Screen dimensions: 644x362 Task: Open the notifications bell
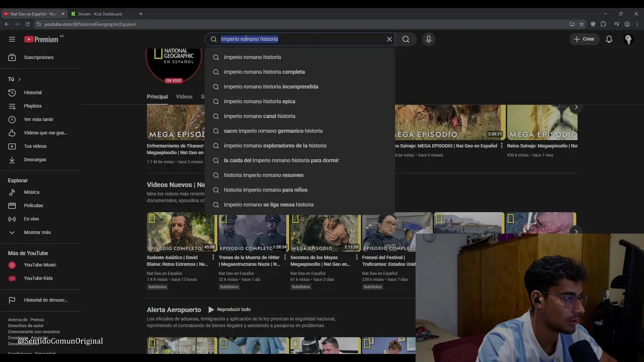(609, 39)
